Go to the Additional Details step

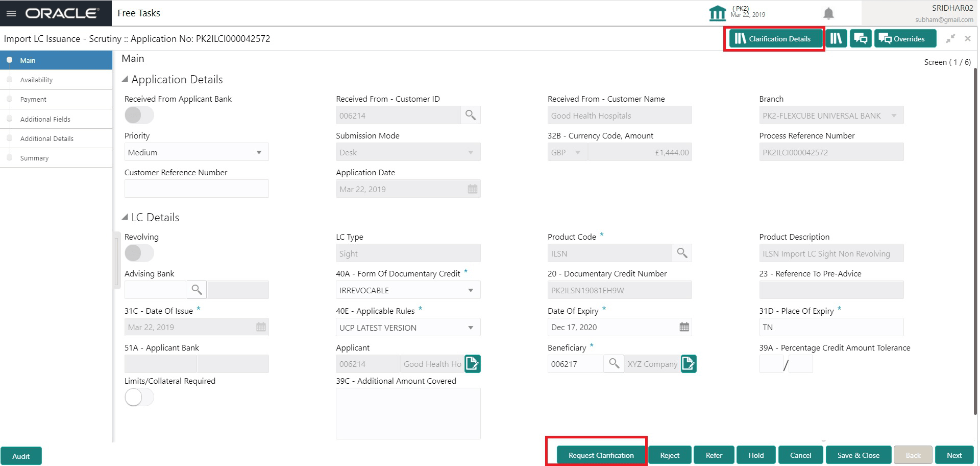[x=56, y=138]
